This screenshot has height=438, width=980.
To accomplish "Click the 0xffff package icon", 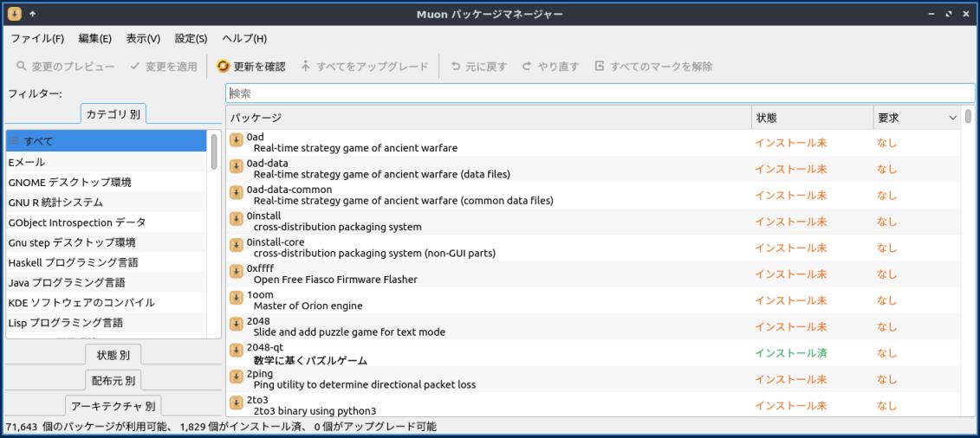I will 237,271.
